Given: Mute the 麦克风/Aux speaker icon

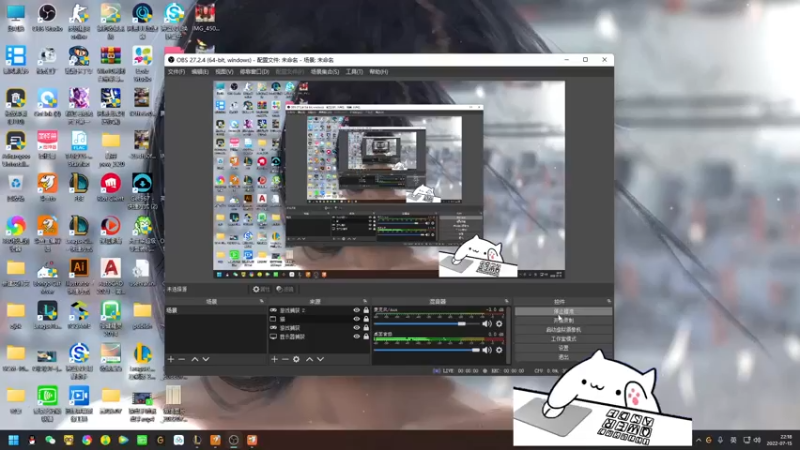Looking at the screenshot, I should (487, 323).
